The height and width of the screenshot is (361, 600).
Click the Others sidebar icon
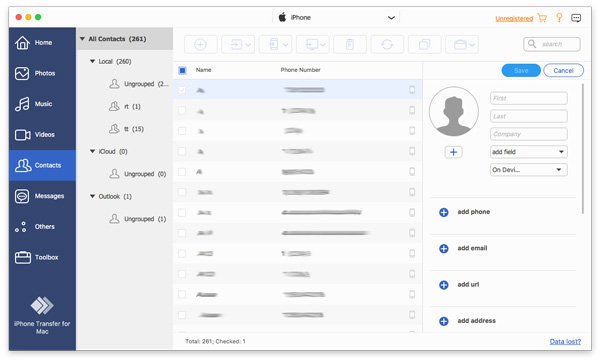pyautogui.click(x=21, y=227)
